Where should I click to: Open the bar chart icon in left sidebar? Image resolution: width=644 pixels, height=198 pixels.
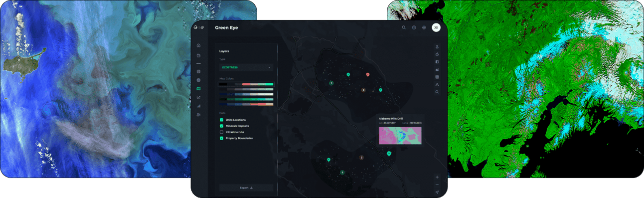(198, 106)
